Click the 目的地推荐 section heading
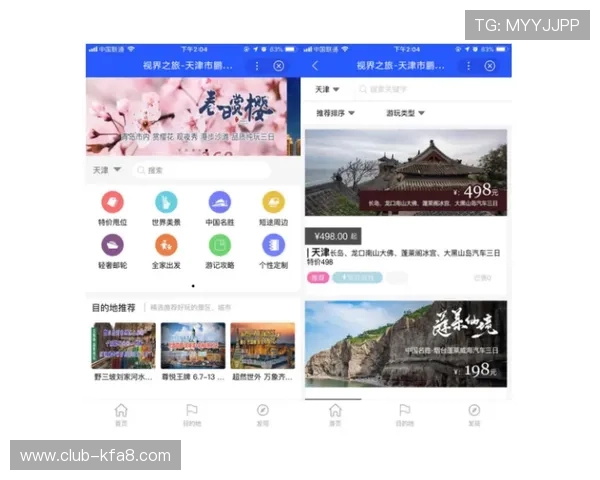Viewport: 600px width, 480px height. (114, 308)
